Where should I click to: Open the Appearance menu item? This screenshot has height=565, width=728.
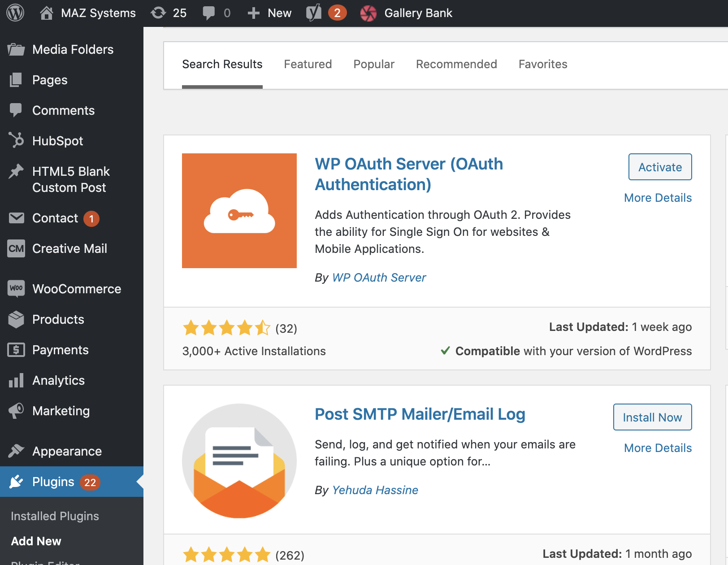[72, 451]
